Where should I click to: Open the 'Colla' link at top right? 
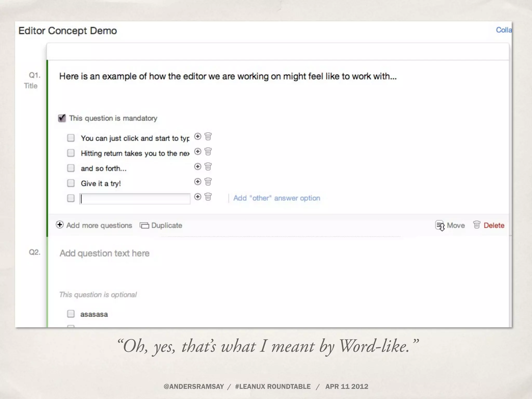pyautogui.click(x=503, y=30)
